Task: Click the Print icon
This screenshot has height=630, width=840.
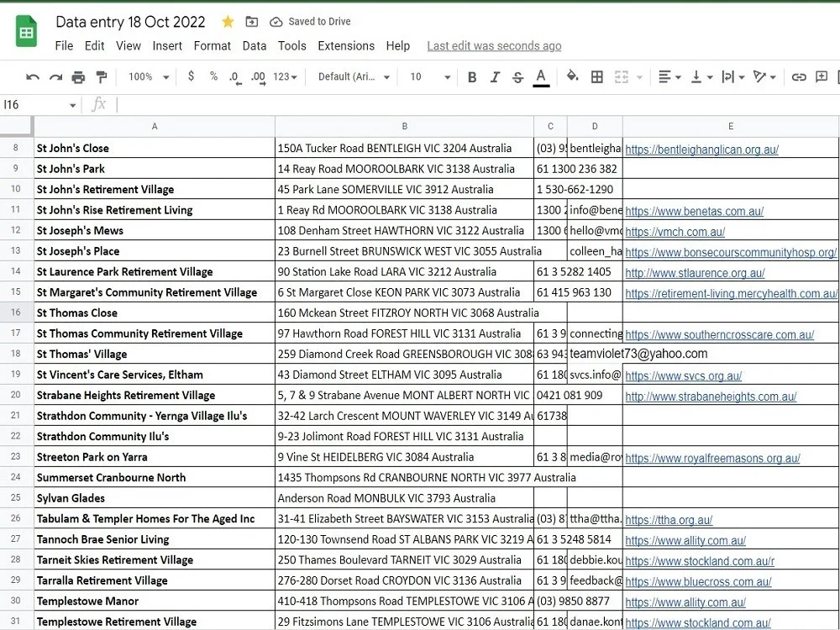Action: click(78, 77)
